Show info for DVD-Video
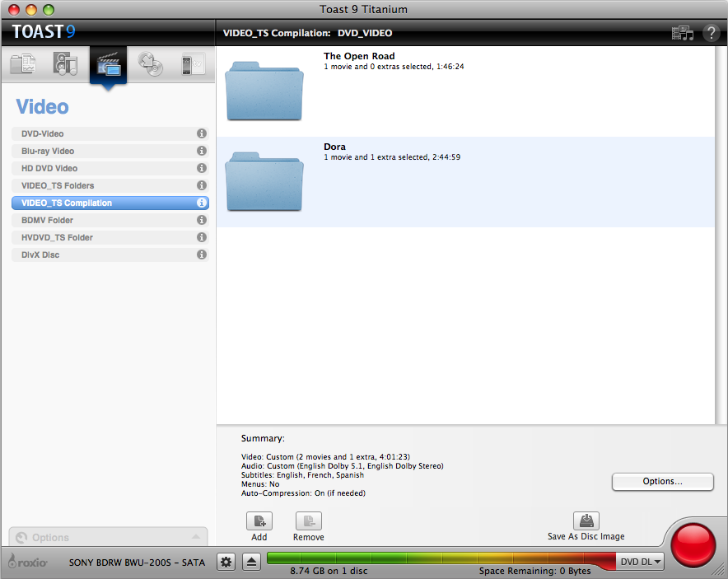The width and height of the screenshot is (728, 579). 202,133
